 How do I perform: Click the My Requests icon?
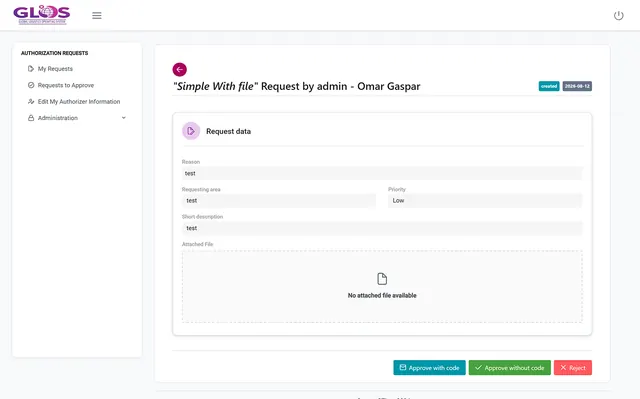(31, 69)
